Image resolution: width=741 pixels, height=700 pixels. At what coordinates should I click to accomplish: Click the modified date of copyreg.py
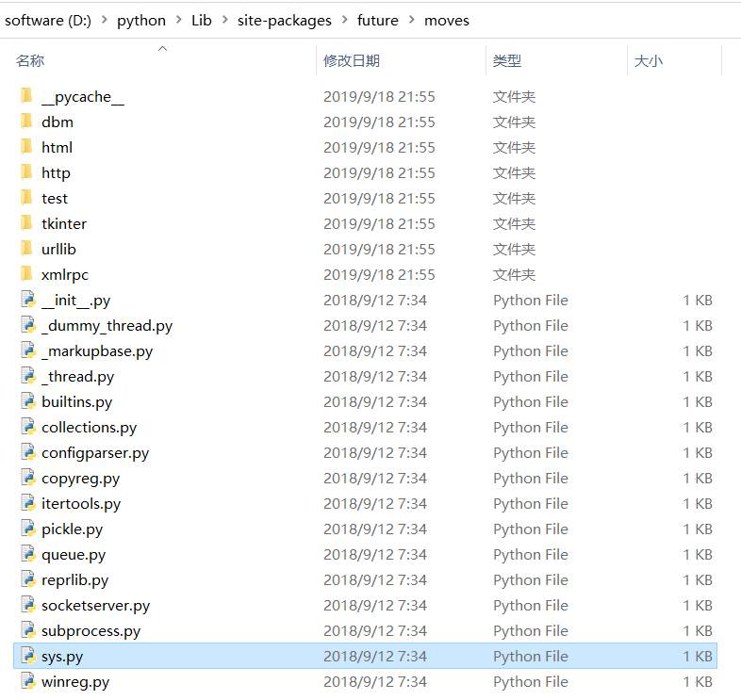(375, 479)
